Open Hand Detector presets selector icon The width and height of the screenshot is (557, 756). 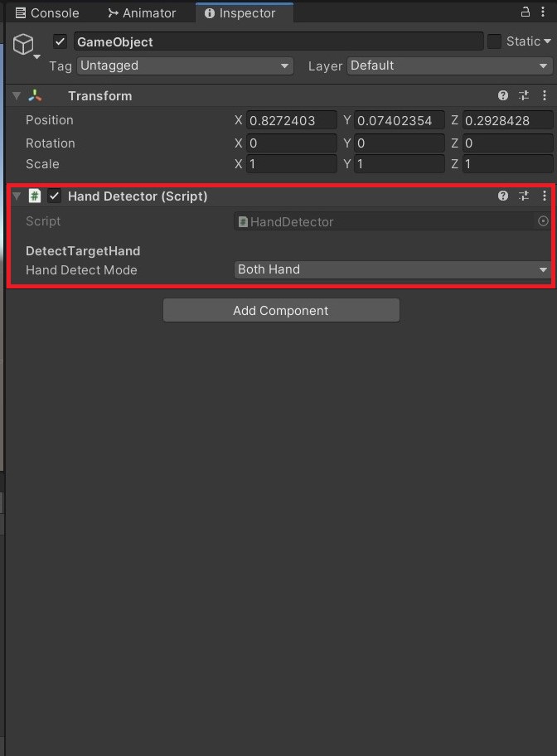524,196
